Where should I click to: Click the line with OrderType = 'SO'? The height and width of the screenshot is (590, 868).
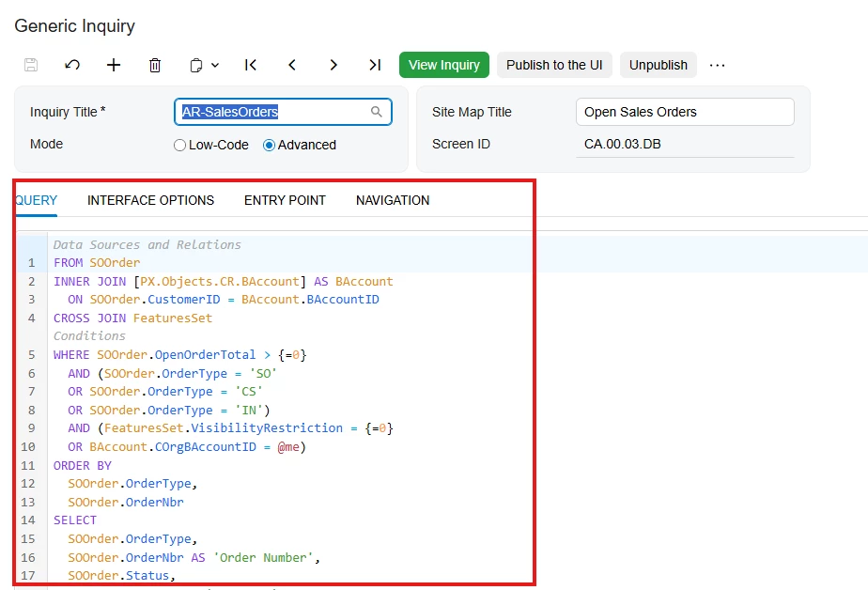click(x=172, y=374)
